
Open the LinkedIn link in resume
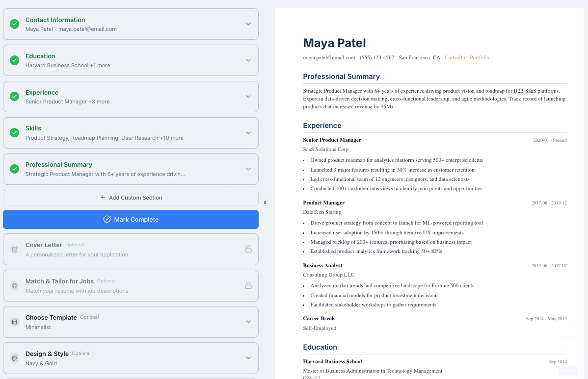pyautogui.click(x=454, y=58)
